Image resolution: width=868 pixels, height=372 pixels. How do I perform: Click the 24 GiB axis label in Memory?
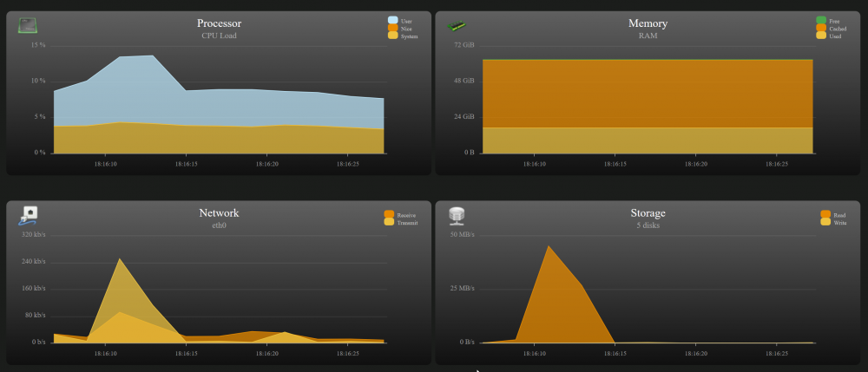coord(464,117)
